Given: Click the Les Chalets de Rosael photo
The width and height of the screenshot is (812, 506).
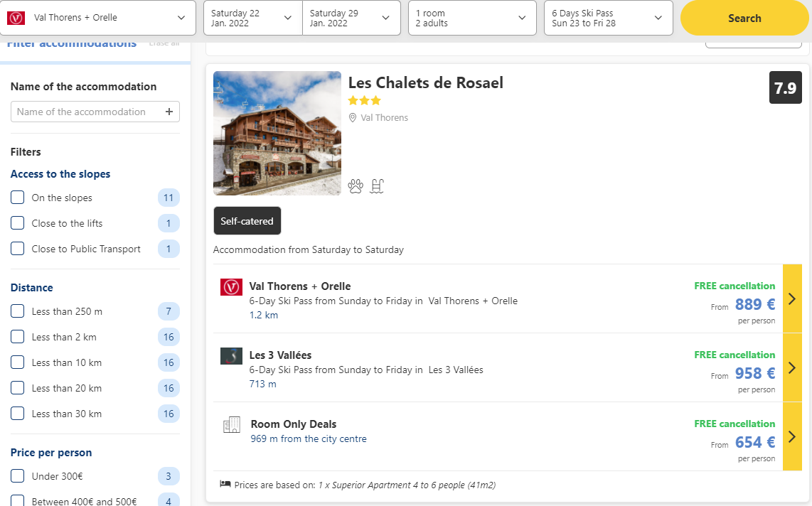Looking at the screenshot, I should click(x=277, y=133).
